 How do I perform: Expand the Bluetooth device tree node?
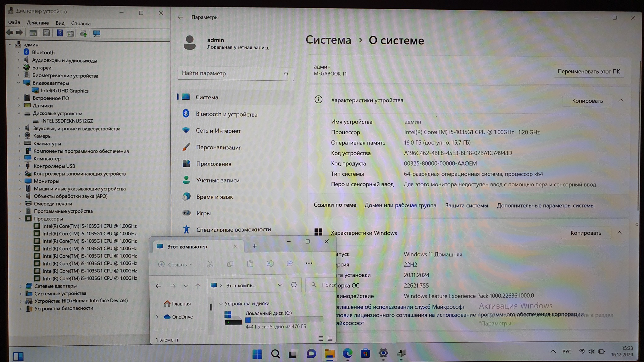coord(18,52)
